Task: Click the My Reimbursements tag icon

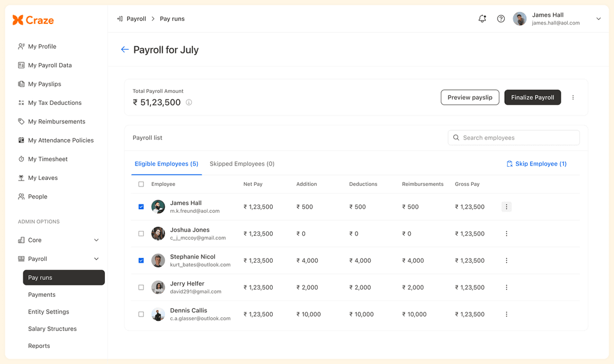Action: coord(21,122)
